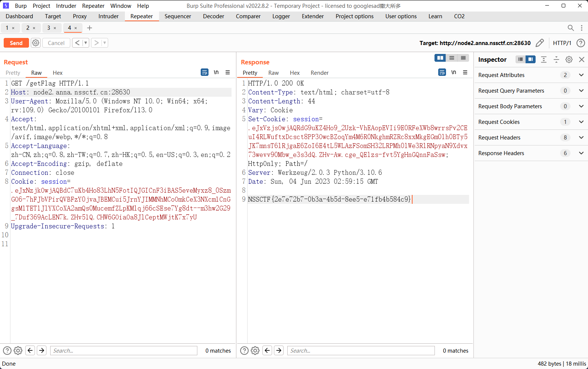The height and width of the screenshot is (369, 588).
Task: Close Repeater tab 3
Action: (x=55, y=28)
